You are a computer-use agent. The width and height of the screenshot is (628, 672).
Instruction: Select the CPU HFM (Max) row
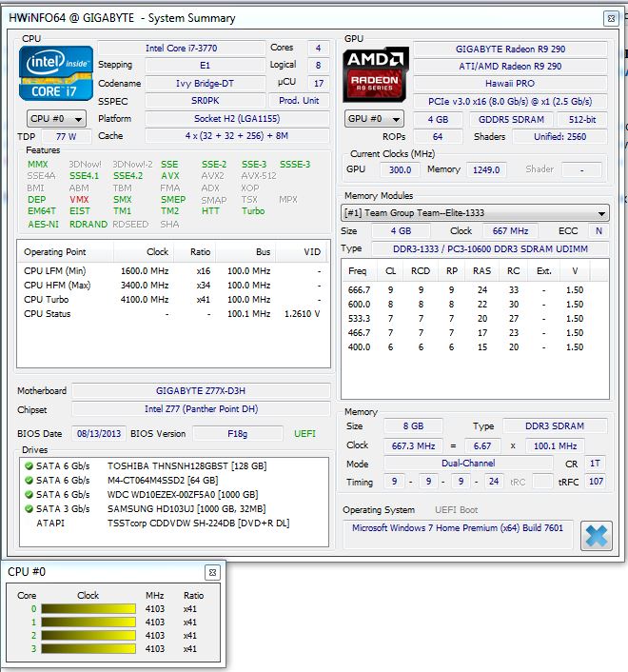tap(172, 285)
